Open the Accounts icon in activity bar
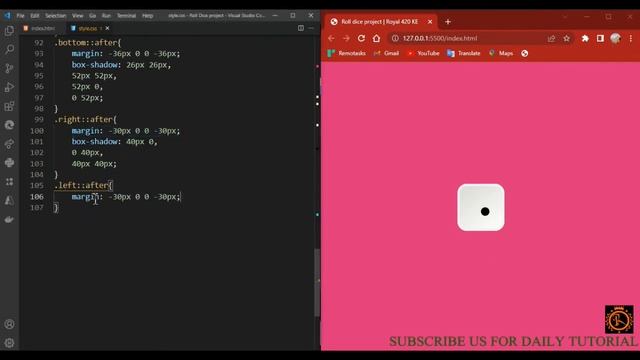640x360 pixels. point(9,324)
